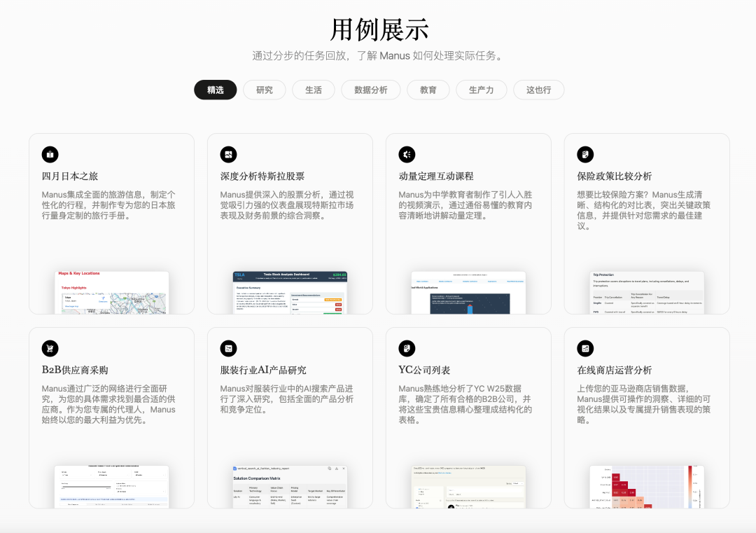Click the 生产力 filter button
This screenshot has height=533, width=756.
[x=481, y=90]
